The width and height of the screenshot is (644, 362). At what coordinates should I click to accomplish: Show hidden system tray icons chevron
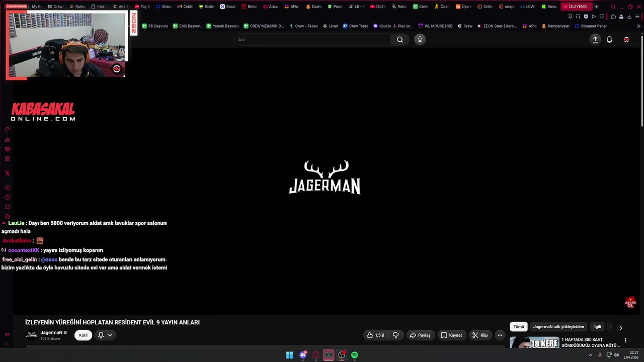(x=590, y=355)
